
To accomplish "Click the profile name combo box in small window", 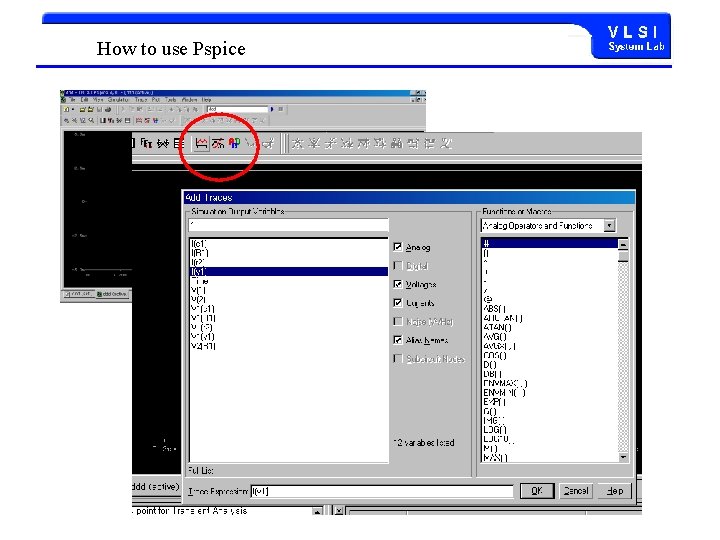I will [236, 109].
